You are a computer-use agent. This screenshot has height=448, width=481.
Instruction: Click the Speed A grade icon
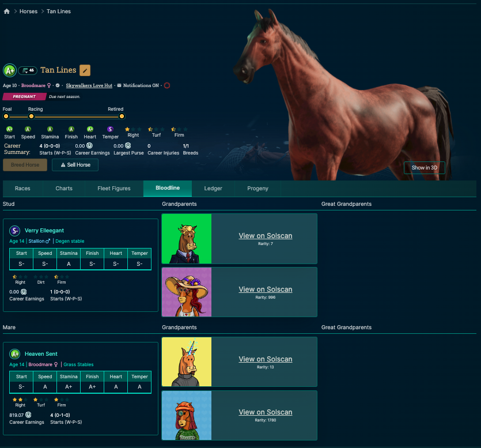(x=28, y=129)
